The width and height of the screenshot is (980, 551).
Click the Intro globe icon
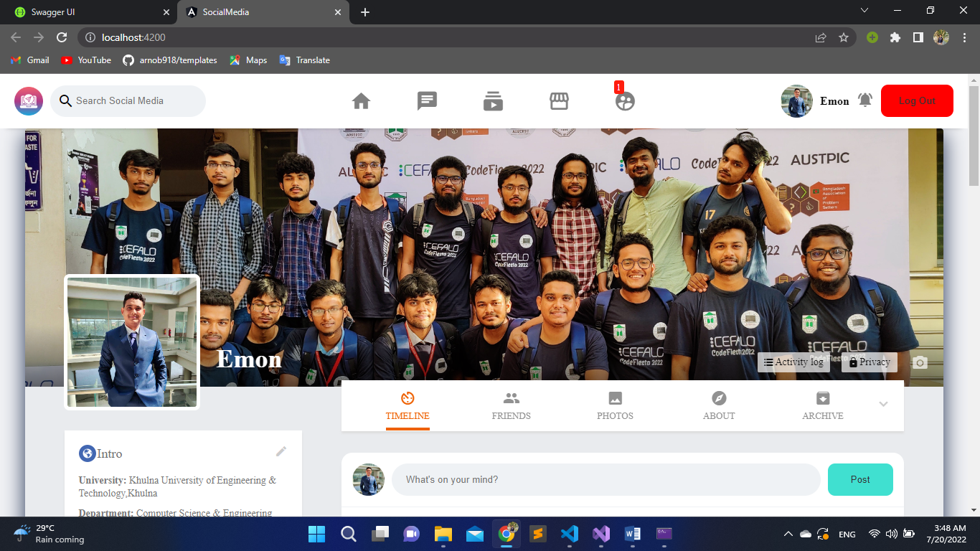(87, 453)
